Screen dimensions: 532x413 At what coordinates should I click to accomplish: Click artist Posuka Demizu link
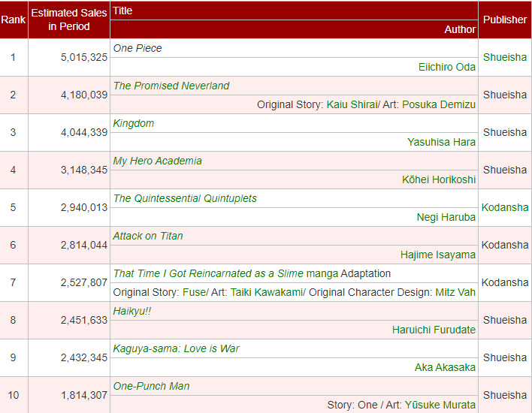pyautogui.click(x=439, y=104)
